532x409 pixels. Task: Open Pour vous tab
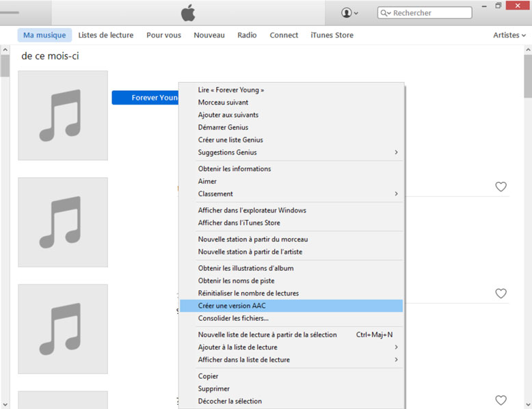(163, 35)
